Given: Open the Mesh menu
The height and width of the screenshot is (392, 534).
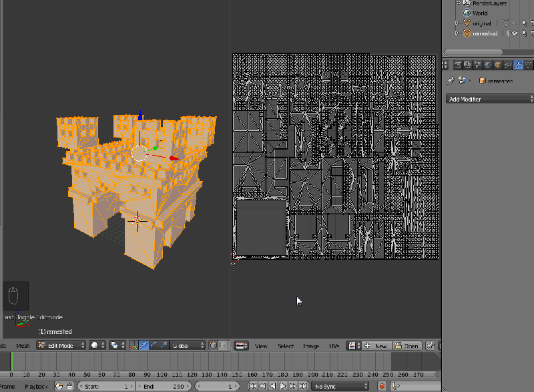Looking at the screenshot, I should [23, 345].
